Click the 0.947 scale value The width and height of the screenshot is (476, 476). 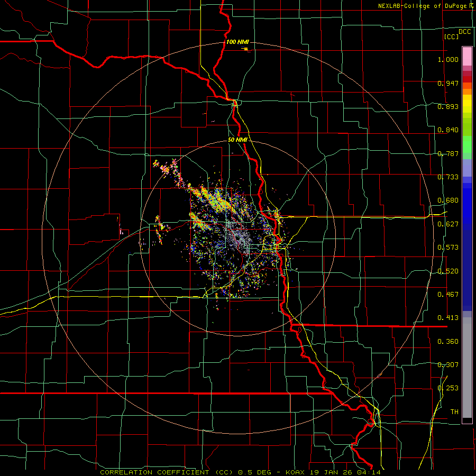click(448, 83)
